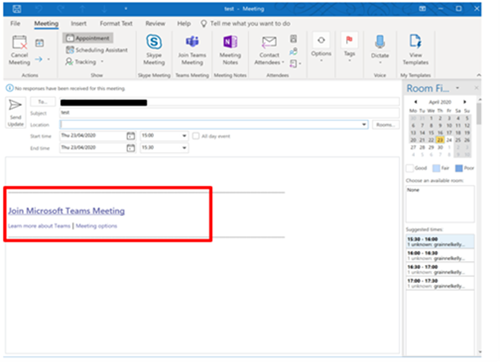Open the File tab

click(15, 24)
